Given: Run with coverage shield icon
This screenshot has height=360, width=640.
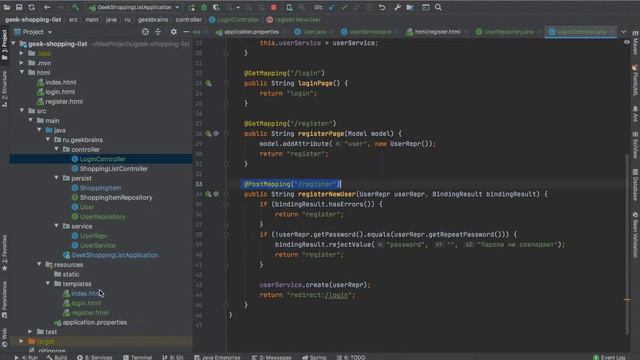Looking at the screenshot, I should pyautogui.click(x=216, y=7).
